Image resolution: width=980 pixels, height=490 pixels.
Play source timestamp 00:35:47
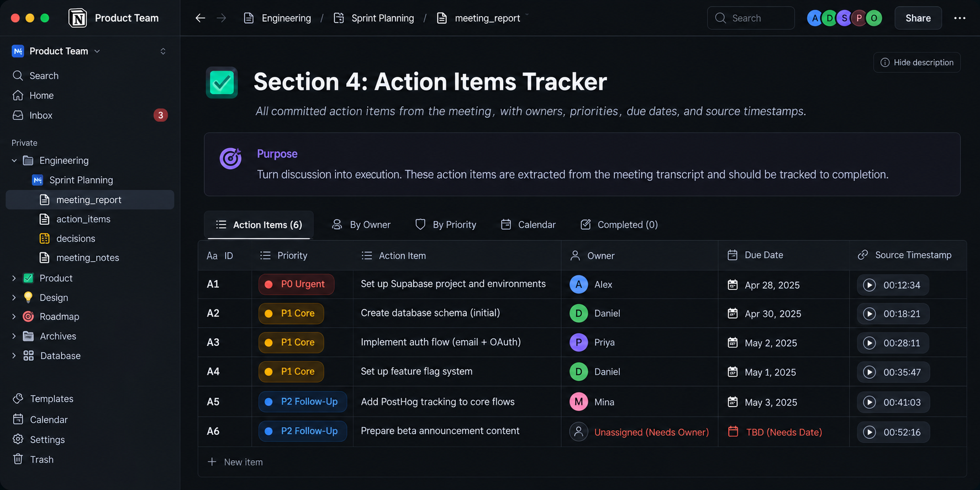[x=870, y=372]
